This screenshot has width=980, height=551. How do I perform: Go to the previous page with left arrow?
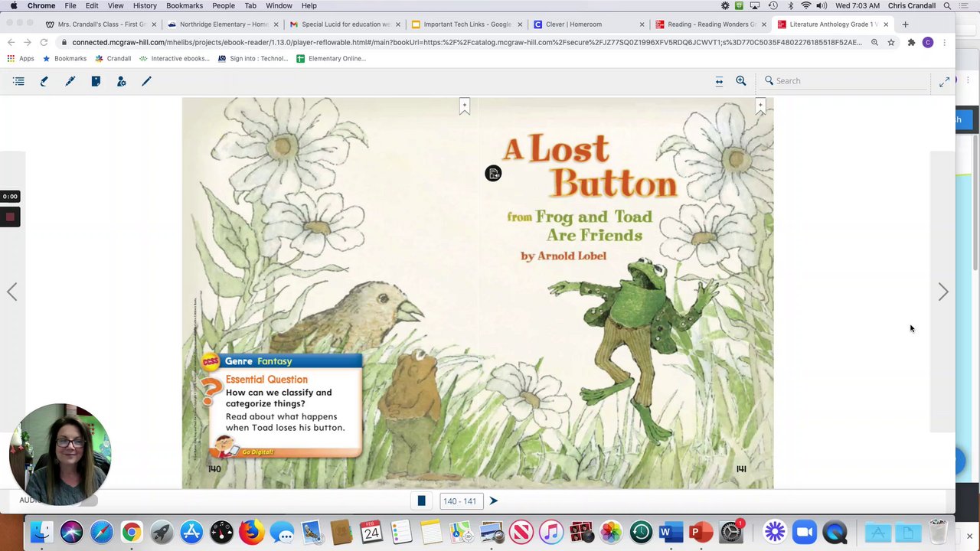(12, 292)
